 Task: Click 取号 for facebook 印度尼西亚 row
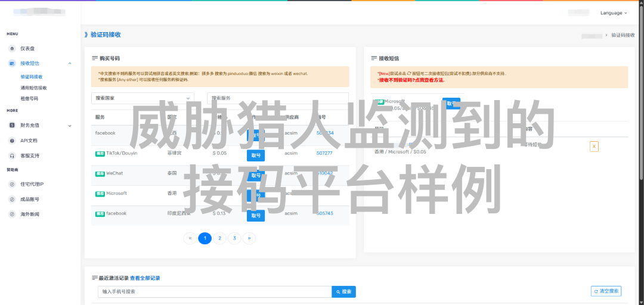click(256, 216)
